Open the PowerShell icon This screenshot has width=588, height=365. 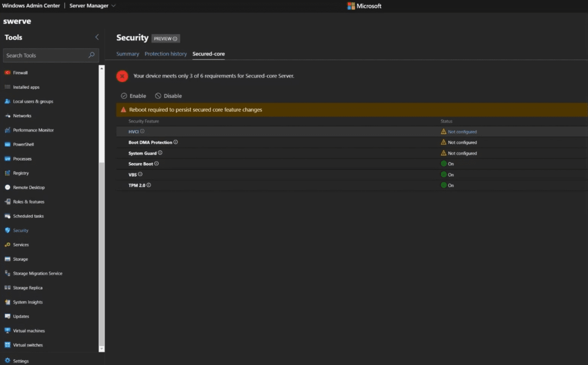[x=7, y=144]
